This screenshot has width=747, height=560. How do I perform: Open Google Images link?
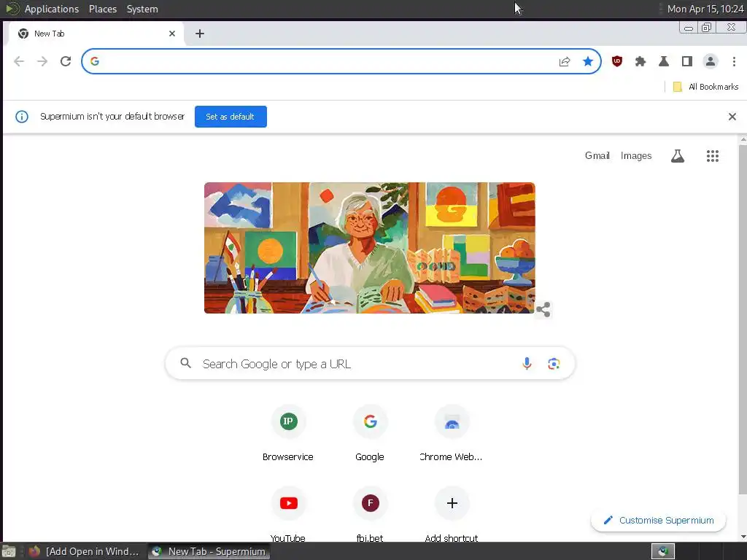coord(636,156)
